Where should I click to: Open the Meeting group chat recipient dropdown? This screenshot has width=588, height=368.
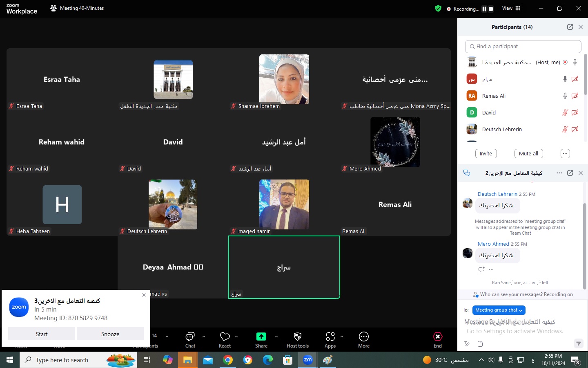click(x=499, y=310)
